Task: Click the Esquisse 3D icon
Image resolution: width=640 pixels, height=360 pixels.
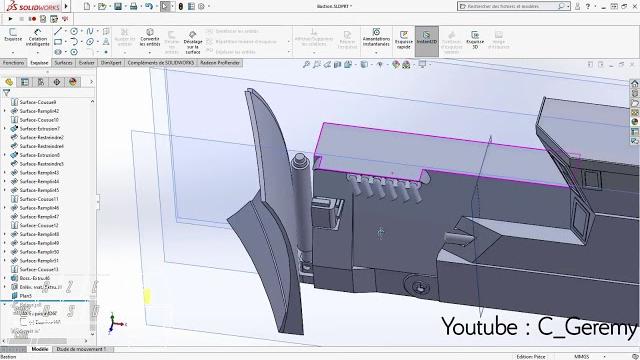Action: (x=475, y=40)
